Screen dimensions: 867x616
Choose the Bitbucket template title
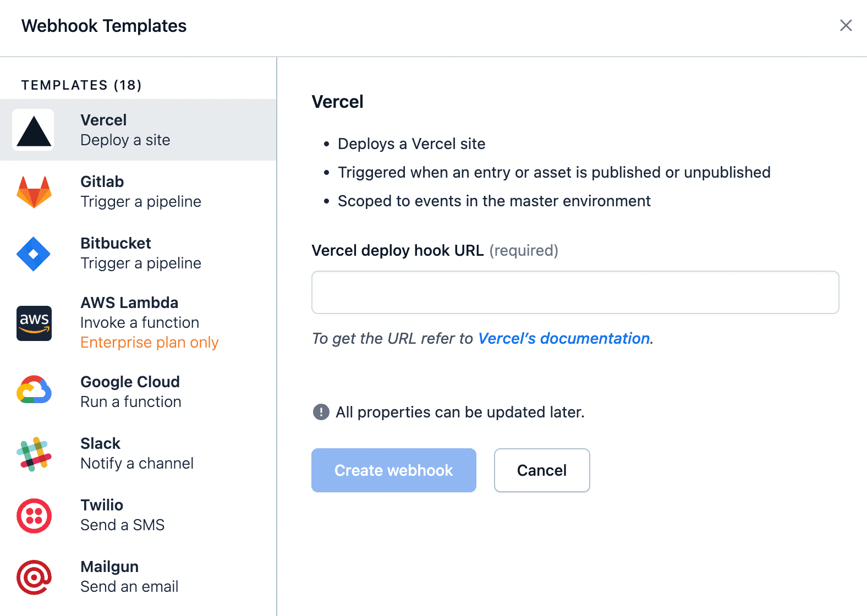(116, 243)
